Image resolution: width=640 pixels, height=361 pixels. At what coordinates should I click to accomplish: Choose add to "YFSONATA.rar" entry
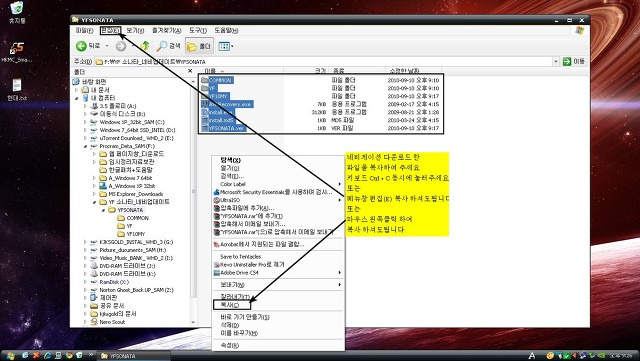pyautogui.click(x=278, y=216)
